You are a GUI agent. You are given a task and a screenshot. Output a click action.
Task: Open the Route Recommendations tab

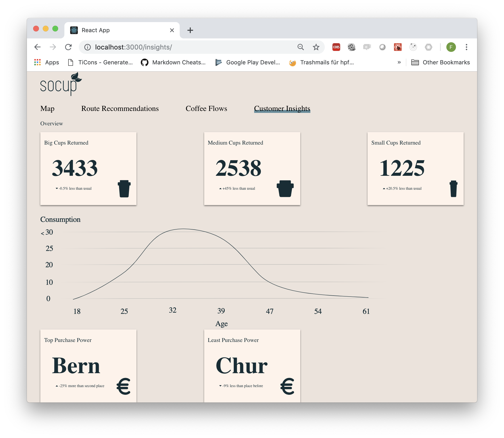coord(120,109)
